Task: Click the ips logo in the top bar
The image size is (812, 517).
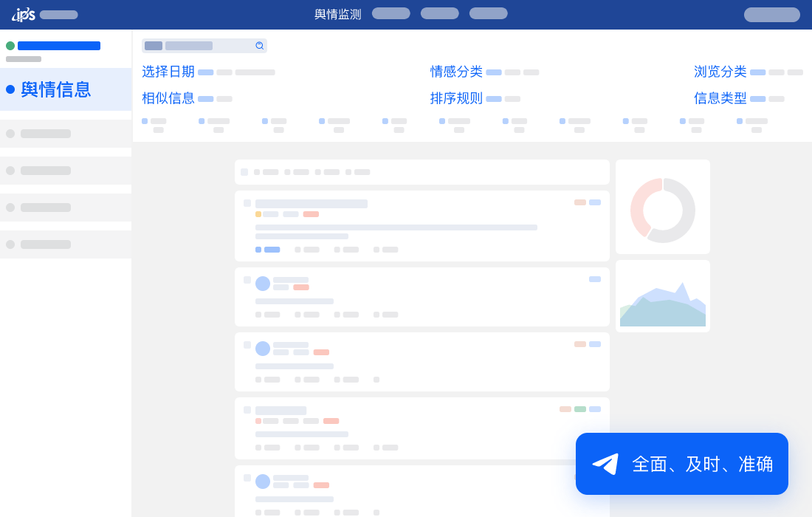Action: click(24, 14)
